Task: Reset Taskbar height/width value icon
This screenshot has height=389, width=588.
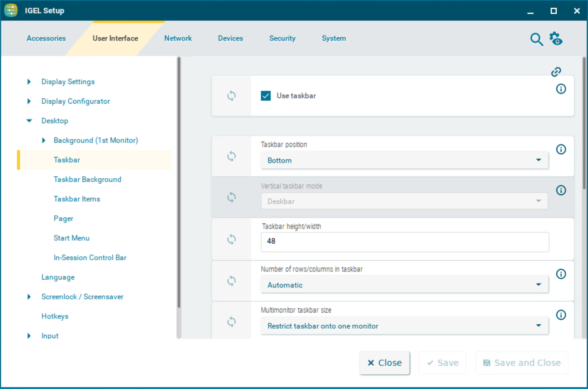Action: click(231, 239)
